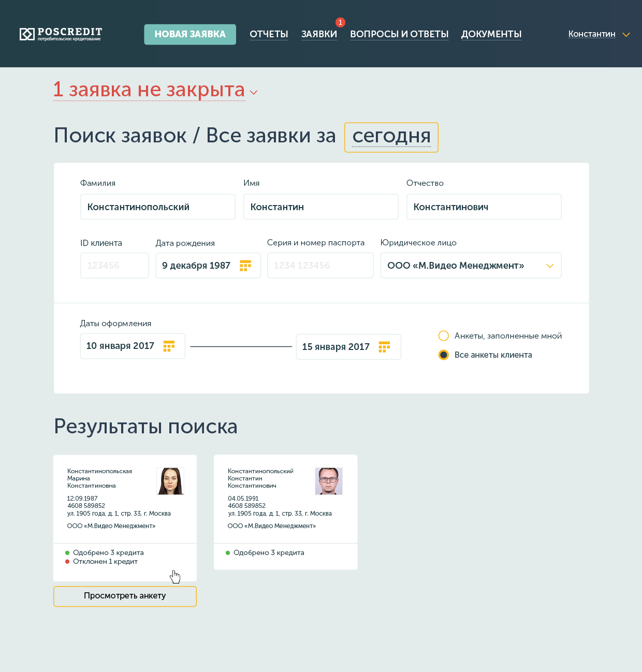Click the Просмотреть анкету button
642x672 pixels.
point(125,596)
